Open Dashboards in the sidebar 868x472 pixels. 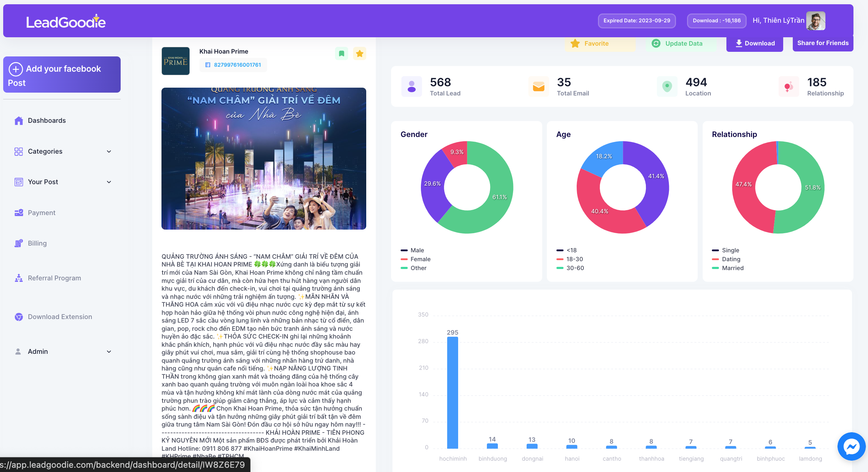click(x=46, y=121)
